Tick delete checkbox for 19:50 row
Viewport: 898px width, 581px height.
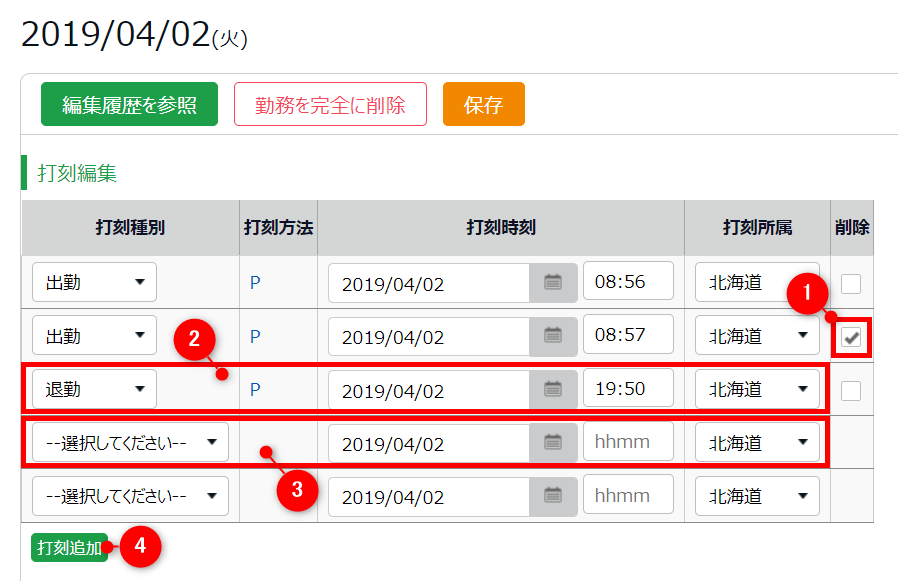(851, 390)
